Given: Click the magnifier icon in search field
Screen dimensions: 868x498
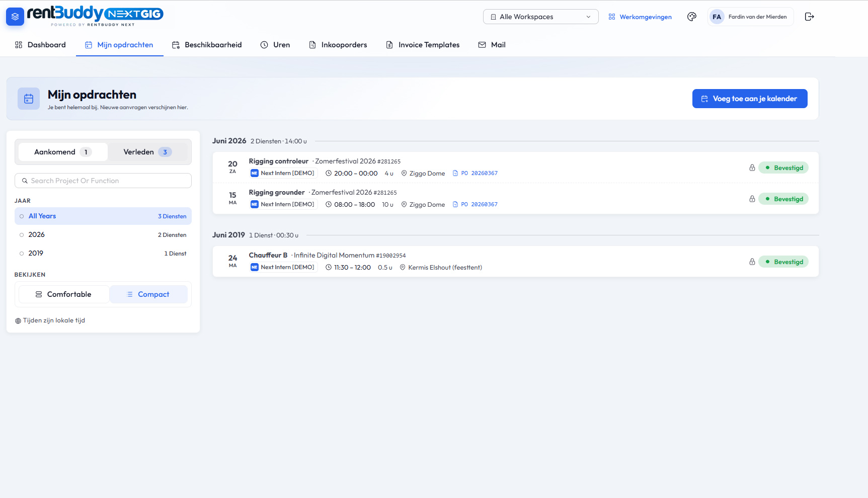Looking at the screenshot, I should pos(25,181).
